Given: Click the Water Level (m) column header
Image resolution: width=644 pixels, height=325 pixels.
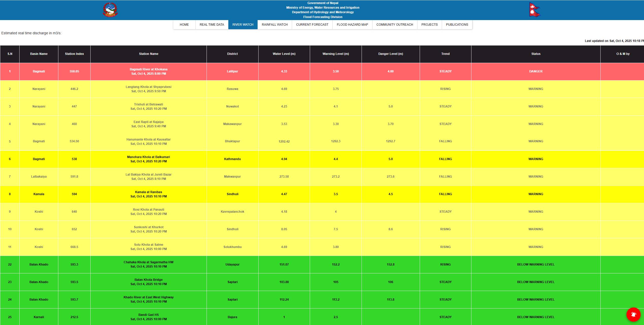Looking at the screenshot, I should pyautogui.click(x=284, y=54).
